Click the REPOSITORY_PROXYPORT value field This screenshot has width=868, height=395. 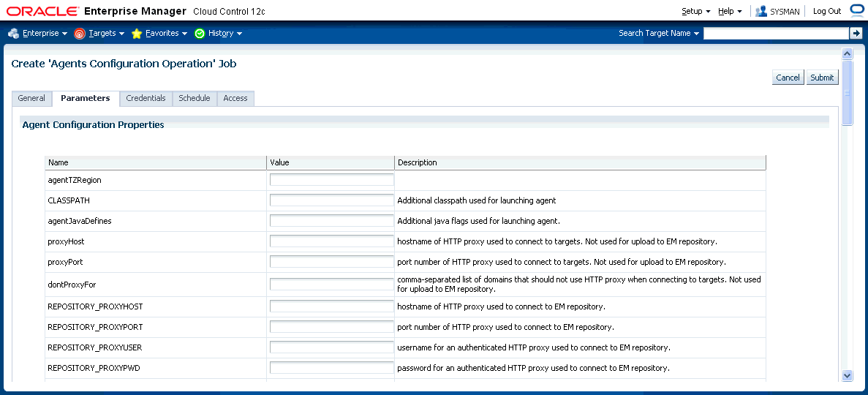click(x=331, y=327)
